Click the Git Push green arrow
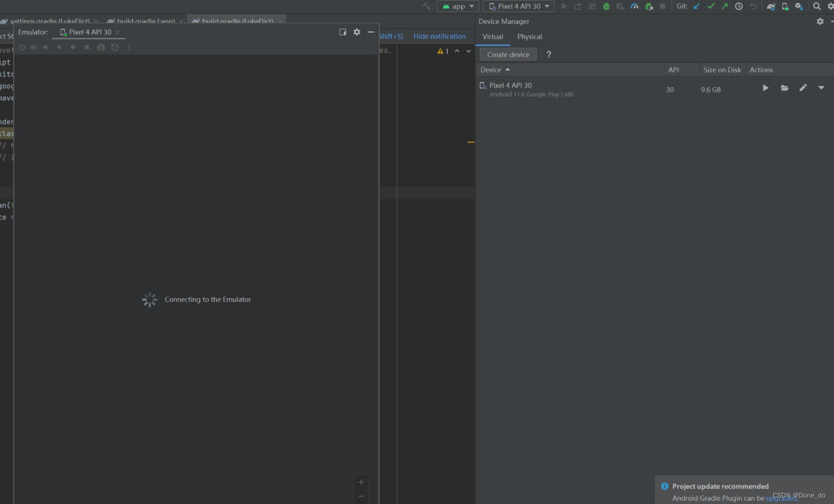This screenshot has height=504, width=834. (x=724, y=6)
